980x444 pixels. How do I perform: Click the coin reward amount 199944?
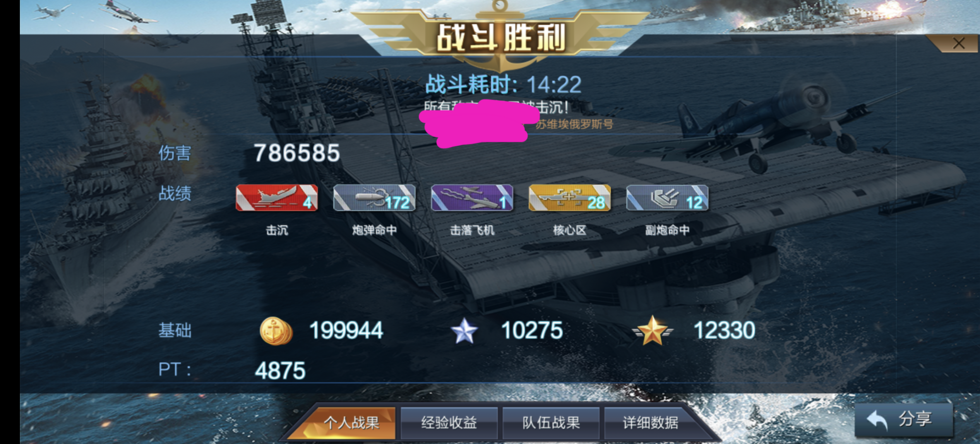click(x=346, y=331)
